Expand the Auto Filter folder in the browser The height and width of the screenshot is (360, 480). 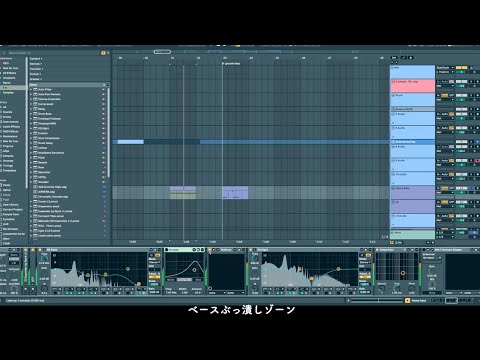31,90
